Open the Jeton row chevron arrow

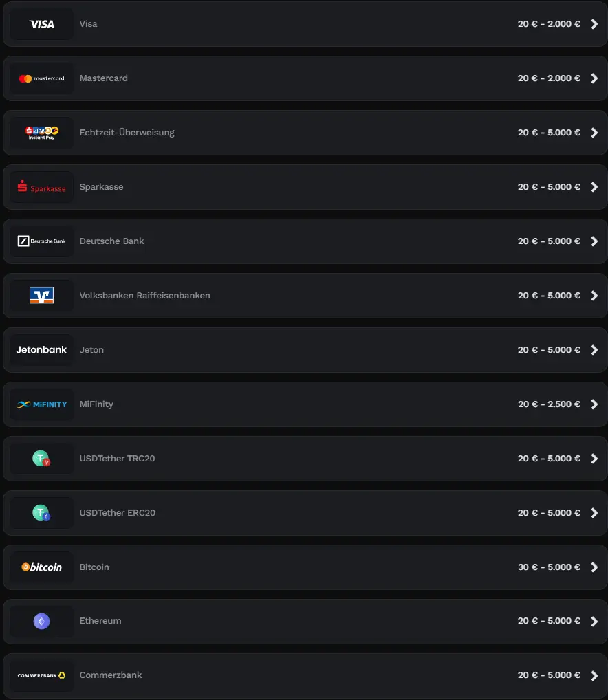pyautogui.click(x=595, y=350)
